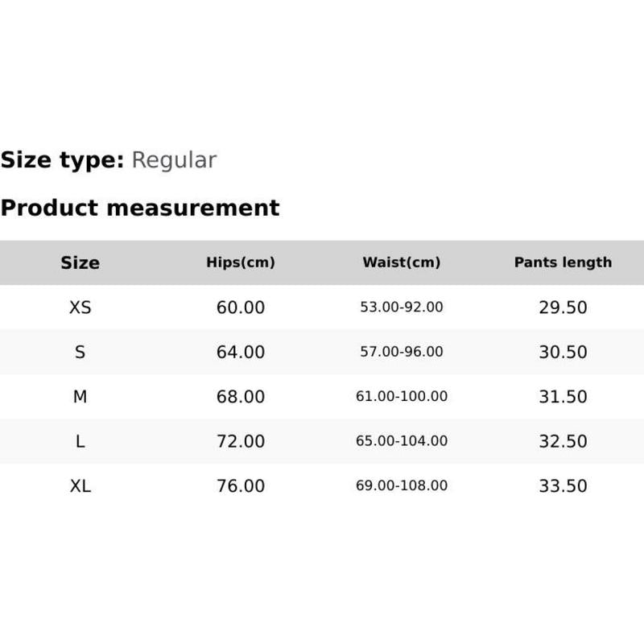Image resolution: width=644 pixels, height=644 pixels.
Task: Click the Pants length column header
Action: [563, 262]
